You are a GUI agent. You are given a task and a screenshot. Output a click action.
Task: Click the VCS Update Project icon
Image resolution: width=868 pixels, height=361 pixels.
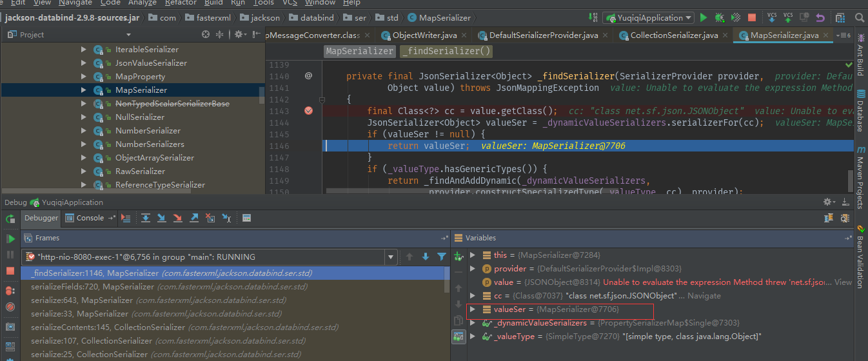(x=772, y=18)
